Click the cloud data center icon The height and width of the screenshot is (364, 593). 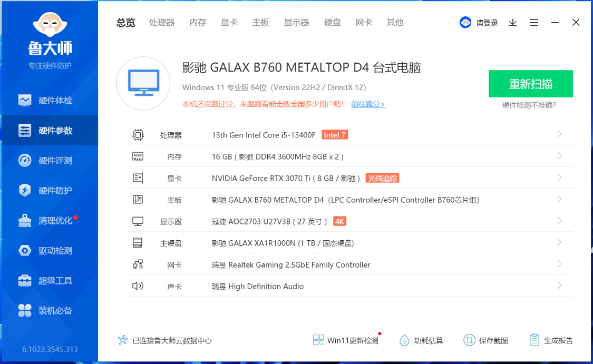coord(122,340)
